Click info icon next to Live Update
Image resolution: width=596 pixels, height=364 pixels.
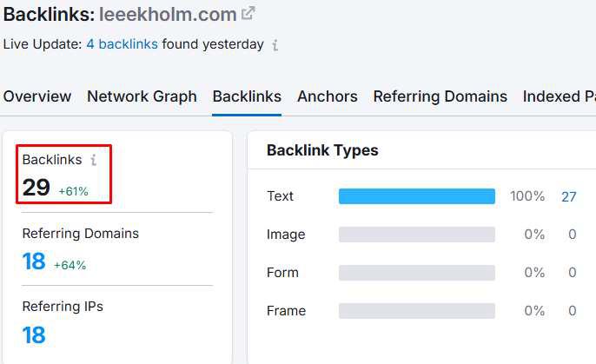[x=275, y=44]
